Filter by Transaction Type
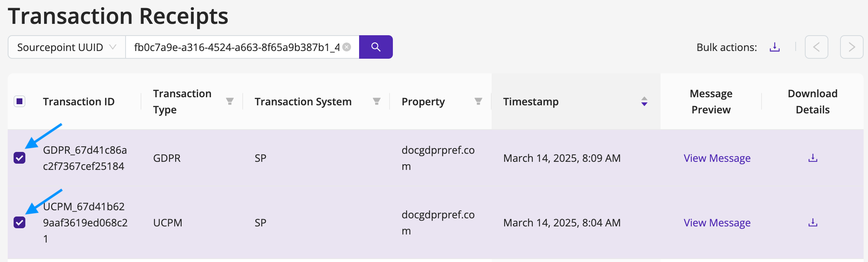Viewport: 868px width, 262px height. click(x=230, y=101)
